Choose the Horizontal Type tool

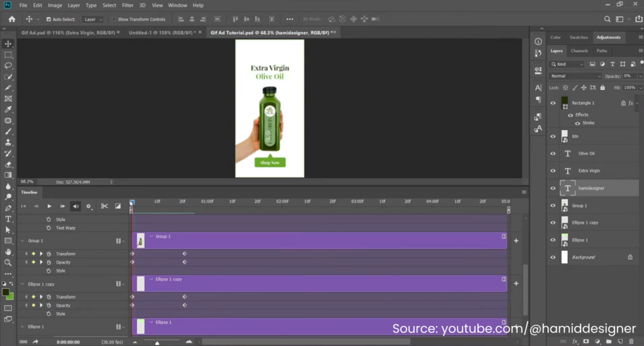point(8,219)
